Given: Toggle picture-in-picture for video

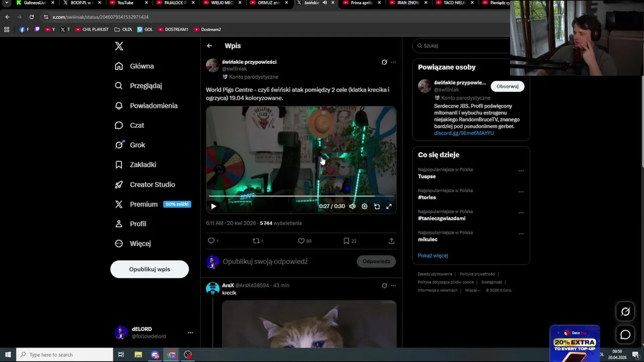Looking at the screenshot, I should pos(377,206).
